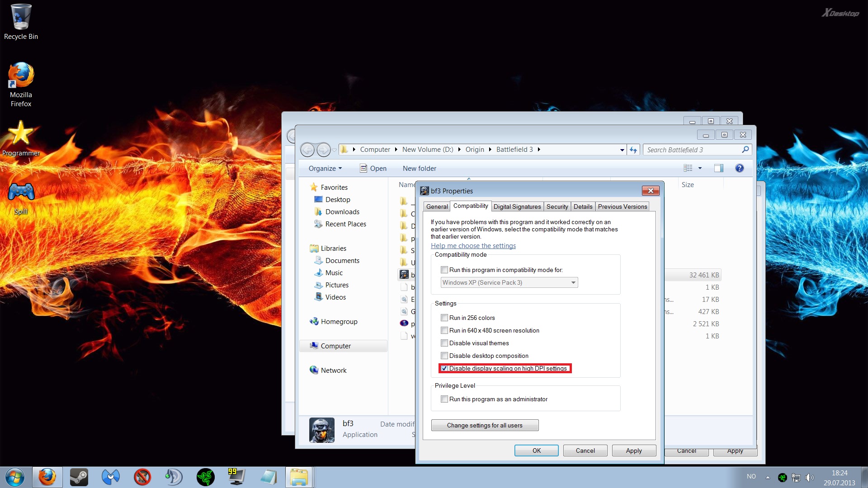868x488 pixels.
Task: Expand the view options dropdown arrow
Action: pos(700,168)
